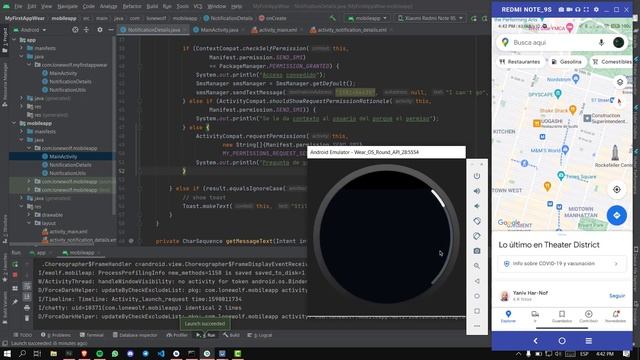Open the Android project view dropdown

tap(30, 30)
